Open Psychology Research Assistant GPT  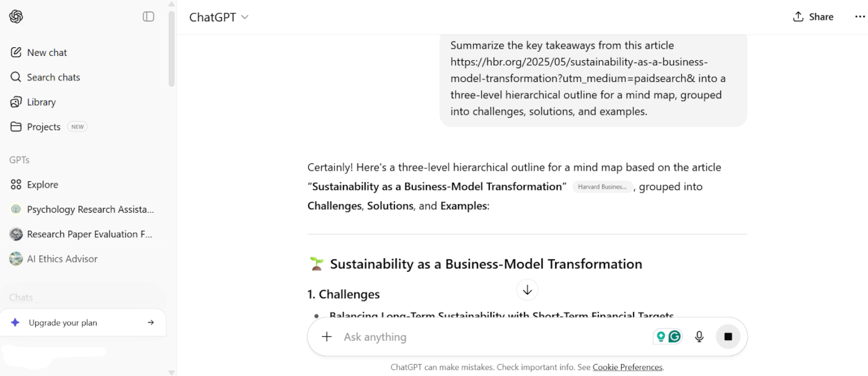coord(90,210)
